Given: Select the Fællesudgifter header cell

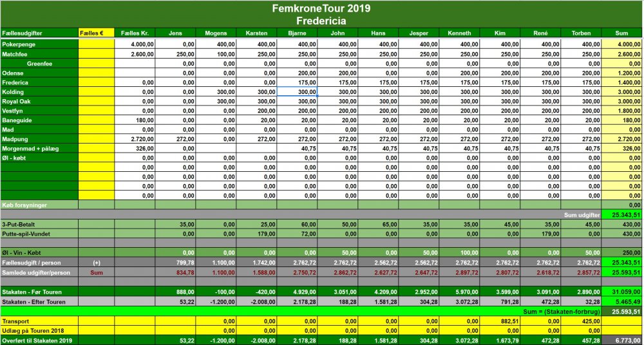Looking at the screenshot, I should click(39, 33).
